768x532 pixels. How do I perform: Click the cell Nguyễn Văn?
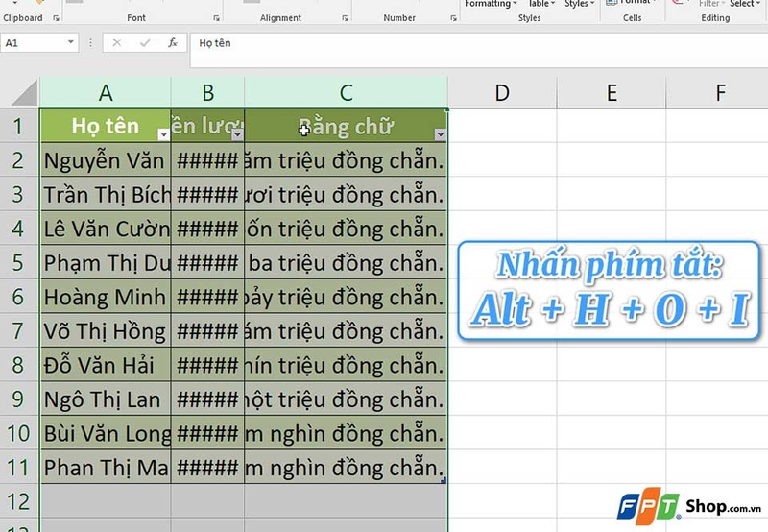click(106, 160)
